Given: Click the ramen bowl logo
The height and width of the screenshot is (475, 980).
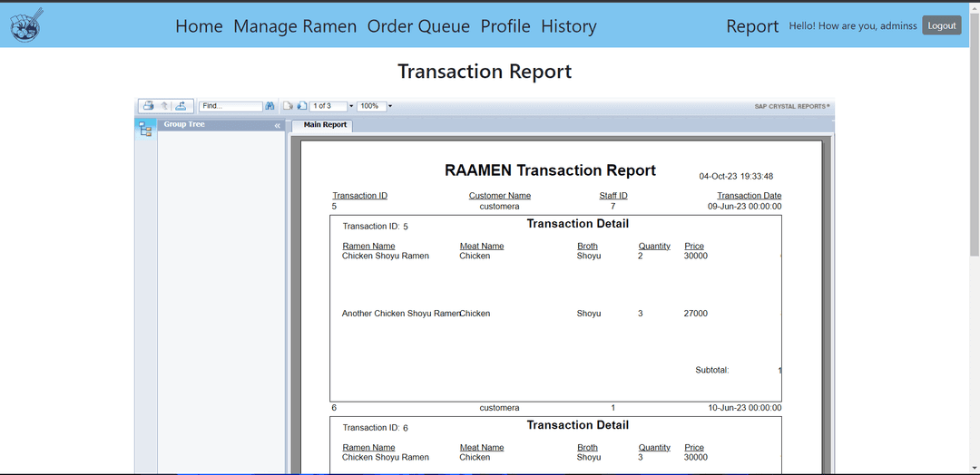Looking at the screenshot, I should (26, 25).
